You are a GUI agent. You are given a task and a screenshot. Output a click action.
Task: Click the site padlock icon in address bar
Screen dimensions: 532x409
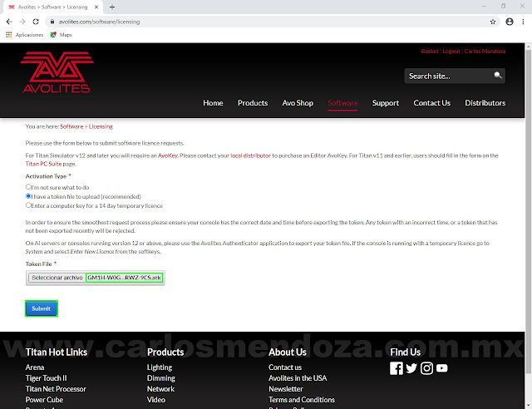click(52, 22)
